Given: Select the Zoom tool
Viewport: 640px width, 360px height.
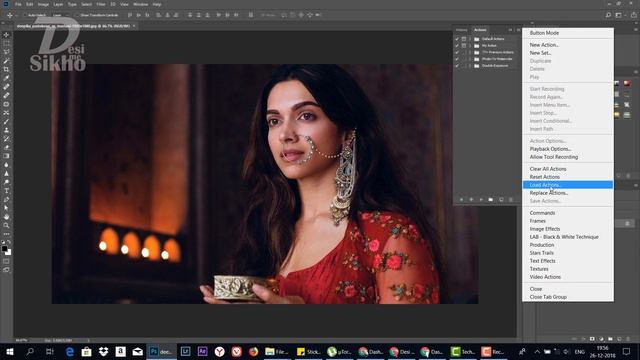Looking at the screenshot, I should point(6,225).
